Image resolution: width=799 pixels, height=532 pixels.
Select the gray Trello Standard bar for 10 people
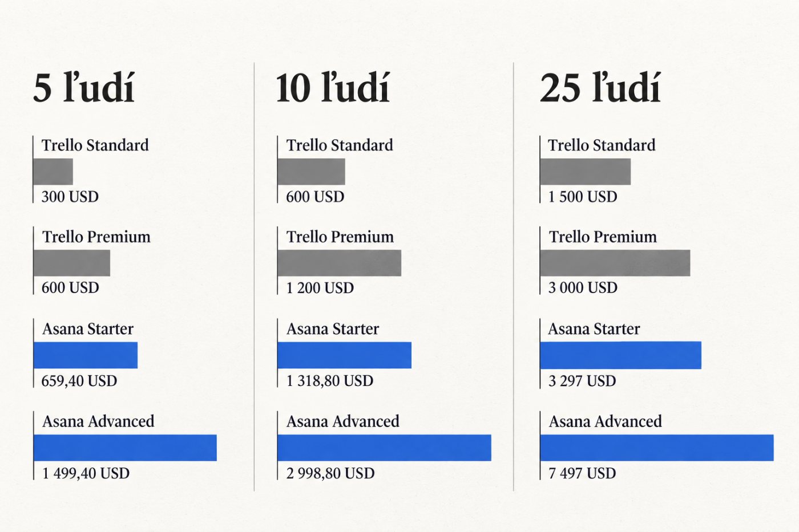coord(311,172)
